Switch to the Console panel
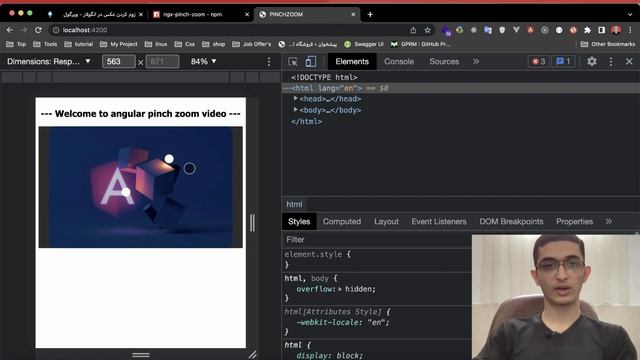The width and height of the screenshot is (640, 360). (x=399, y=62)
